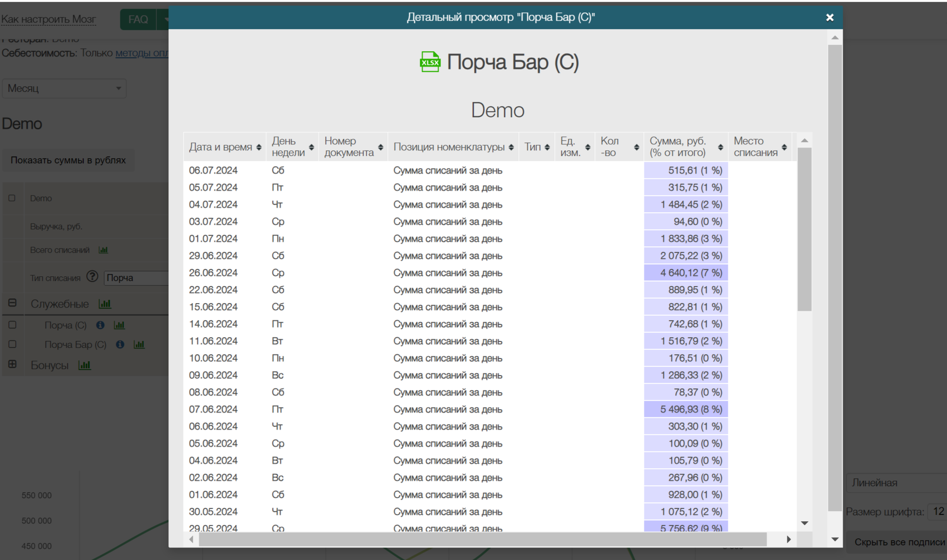The image size is (947, 560).
Task: Toggle the Demo row checkbox
Action: (12, 198)
